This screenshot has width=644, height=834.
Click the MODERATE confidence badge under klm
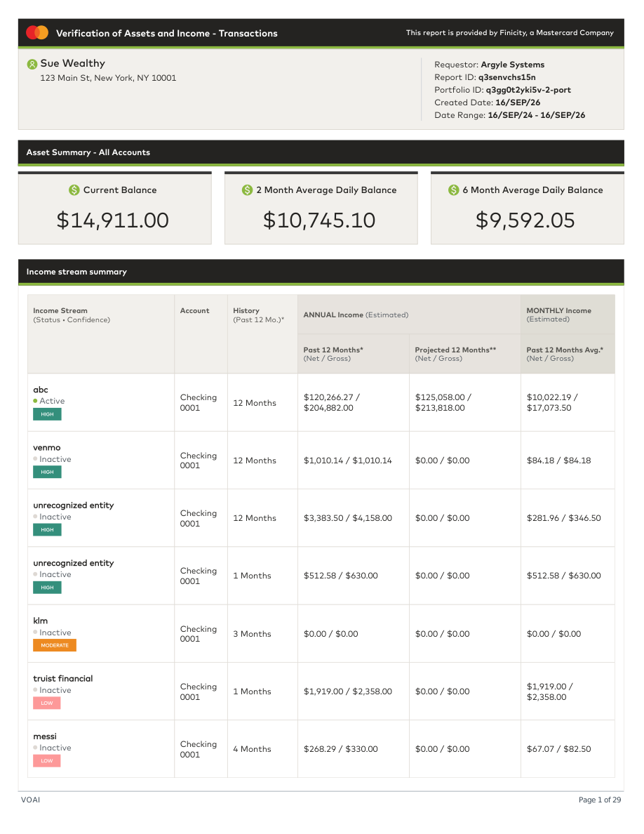pyautogui.click(x=55, y=645)
